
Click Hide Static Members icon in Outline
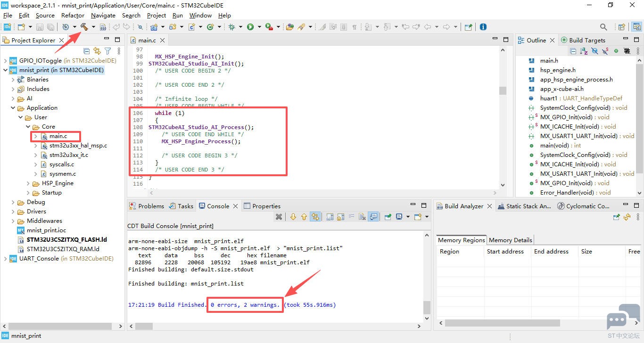(x=605, y=51)
